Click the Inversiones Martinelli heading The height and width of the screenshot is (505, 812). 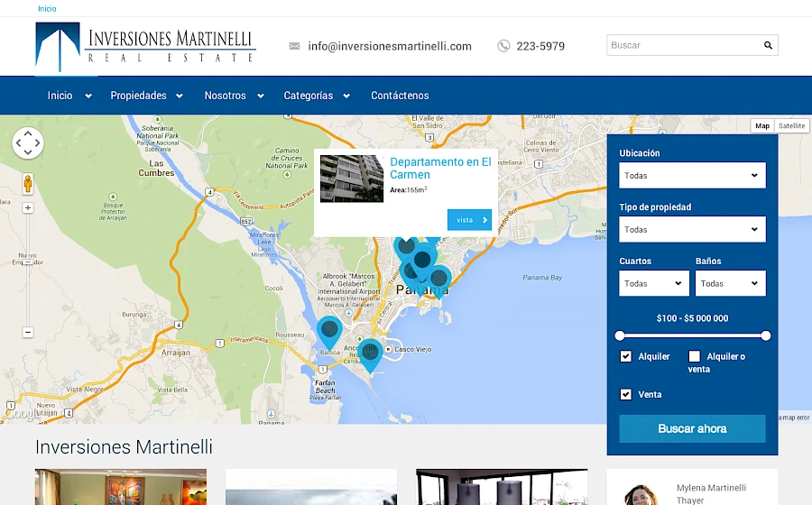pos(124,447)
